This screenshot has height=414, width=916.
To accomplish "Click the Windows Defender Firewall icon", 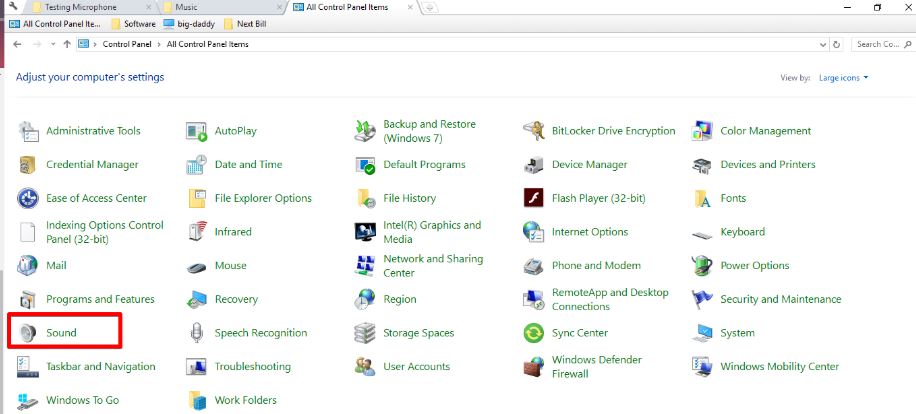I will click(x=534, y=367).
